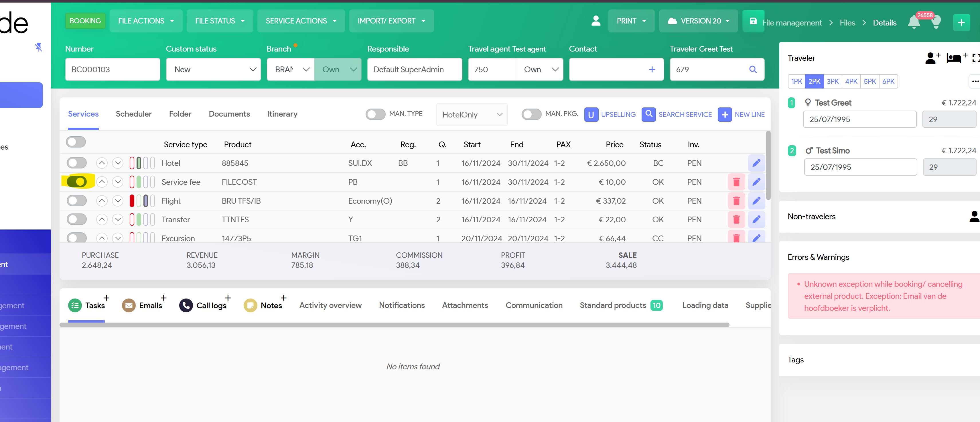Click the NEW LINE button
Screen dimensions: 980x422
point(741,115)
